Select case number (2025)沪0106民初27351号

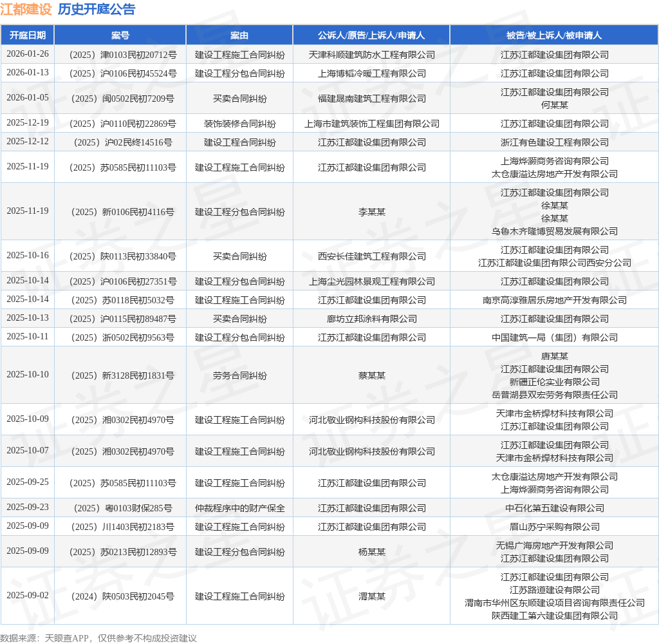(123, 282)
